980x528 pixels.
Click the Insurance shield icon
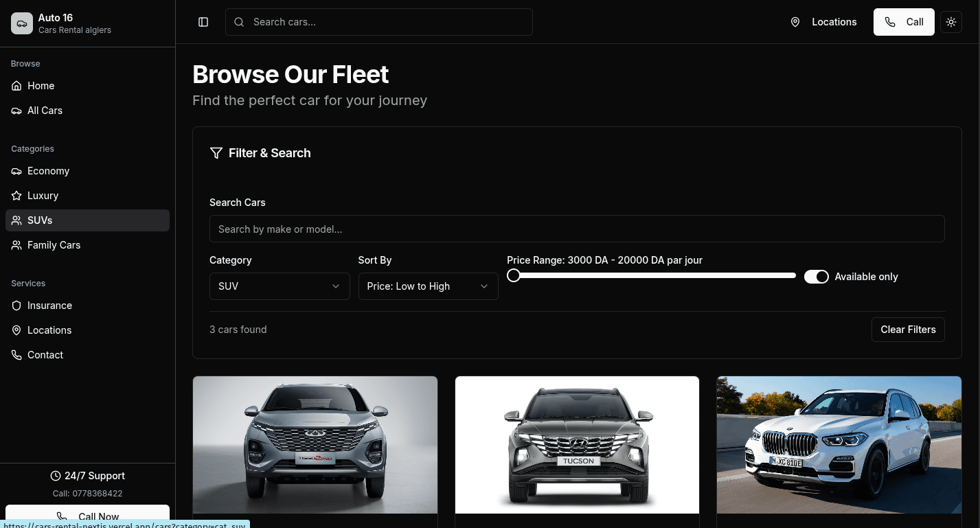coord(16,306)
